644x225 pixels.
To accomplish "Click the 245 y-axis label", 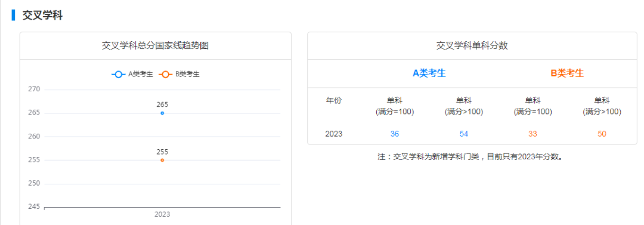I will pos(34,207).
